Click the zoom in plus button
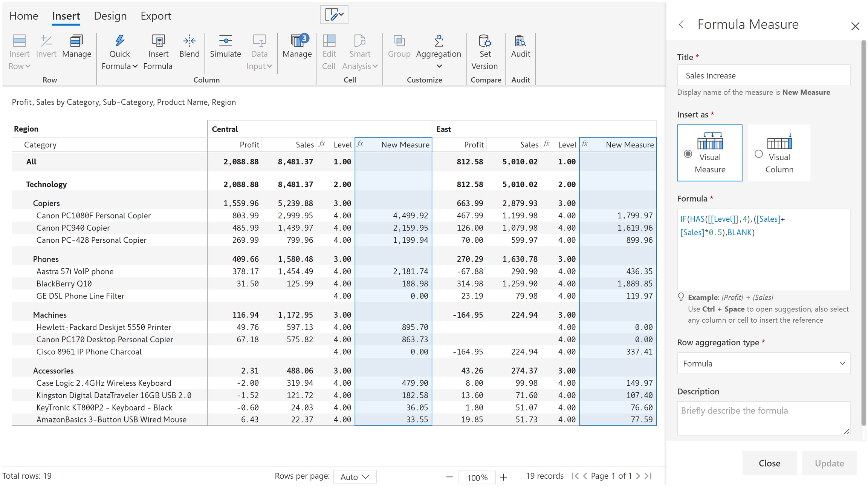868x487 pixels. (x=503, y=477)
